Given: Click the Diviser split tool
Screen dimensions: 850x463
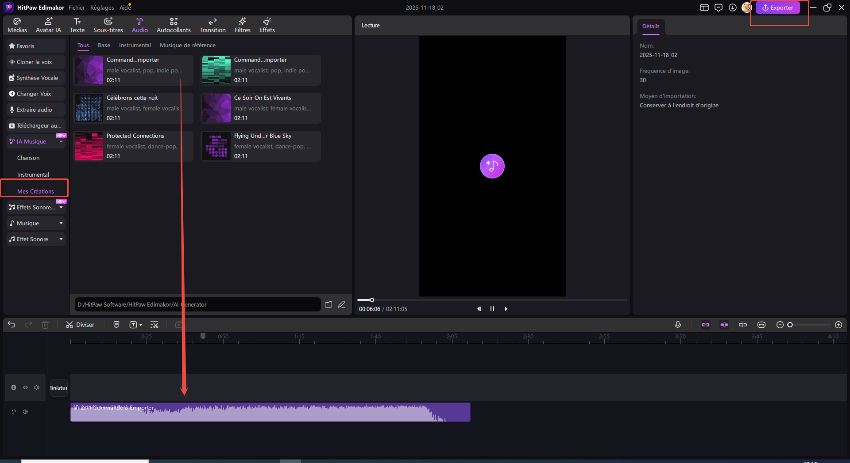Looking at the screenshot, I should tap(80, 325).
